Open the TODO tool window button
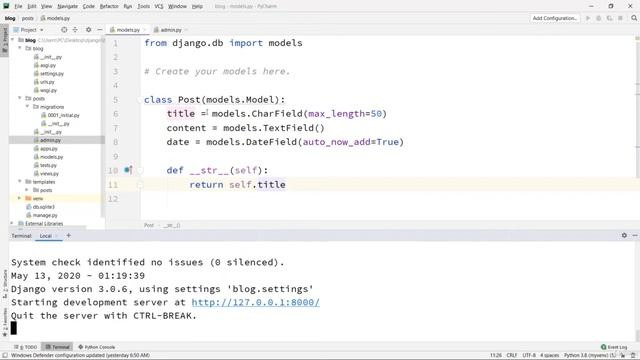The width and height of the screenshot is (640, 360). [26, 347]
